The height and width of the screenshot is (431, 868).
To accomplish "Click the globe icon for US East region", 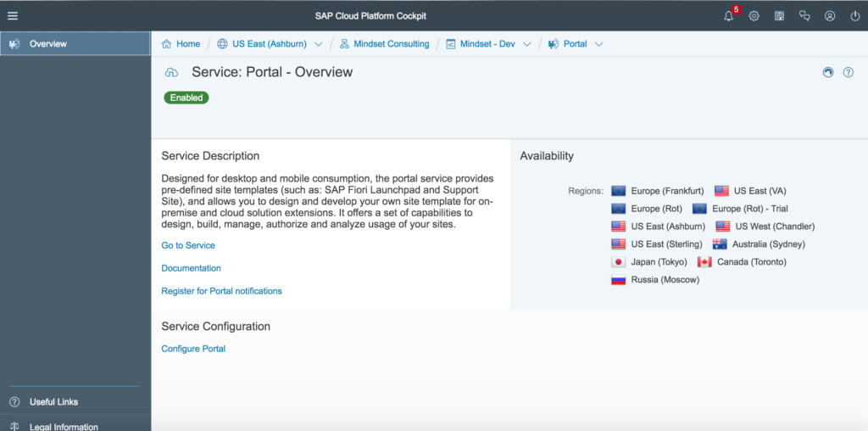I will 223,44.
